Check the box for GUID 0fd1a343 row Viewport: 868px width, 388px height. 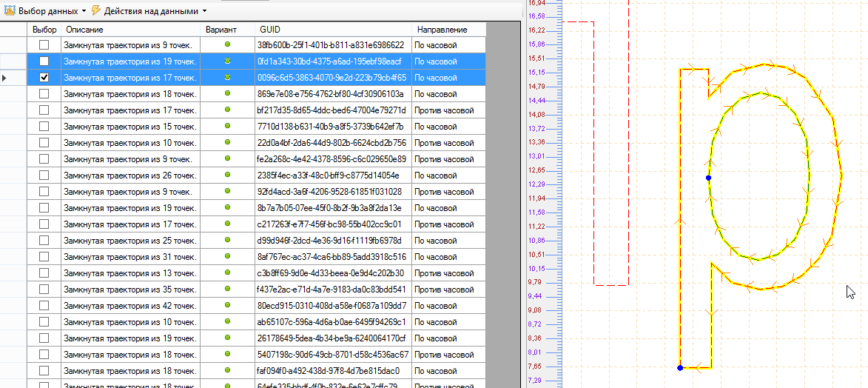coord(44,61)
